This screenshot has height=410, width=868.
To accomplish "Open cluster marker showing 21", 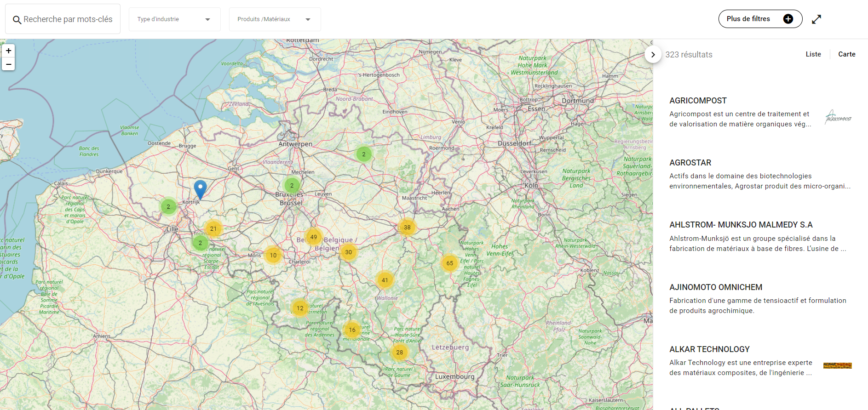I will [x=213, y=228].
